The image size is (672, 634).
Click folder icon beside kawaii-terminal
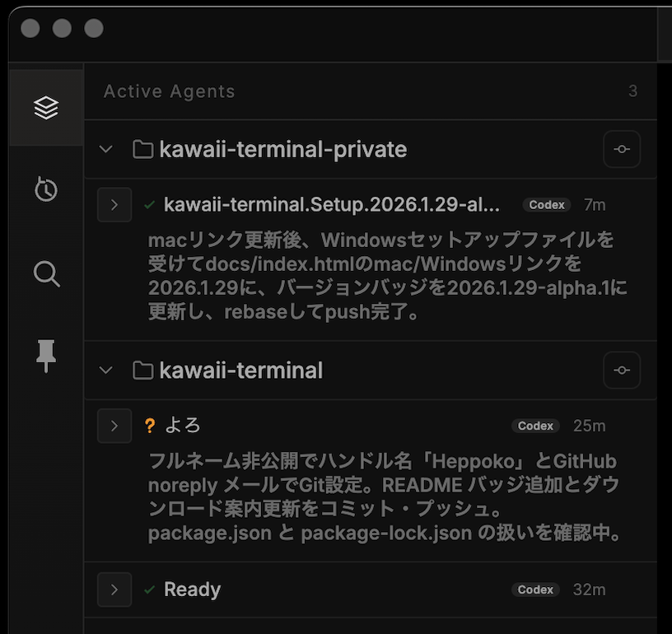click(143, 371)
